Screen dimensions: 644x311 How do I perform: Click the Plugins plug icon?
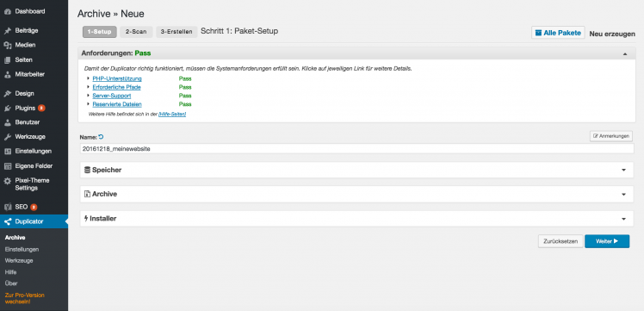tap(7, 108)
